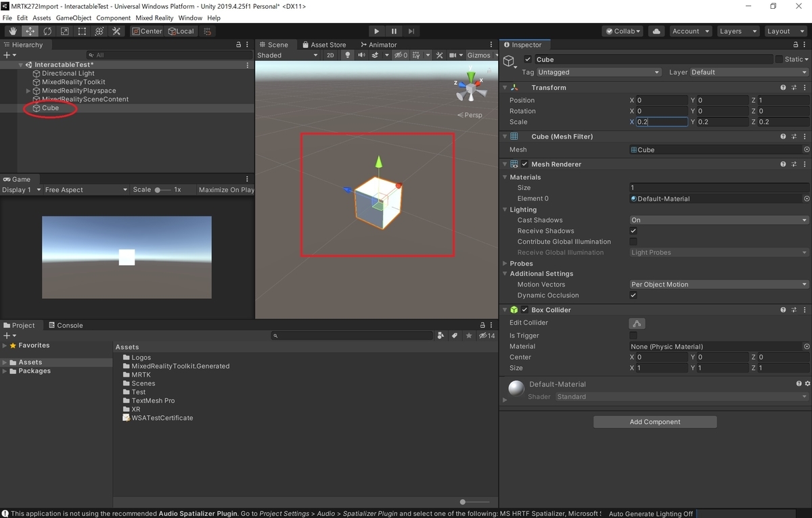Toggle Box Collider enabled checkbox
The image size is (812, 518).
[524, 310]
